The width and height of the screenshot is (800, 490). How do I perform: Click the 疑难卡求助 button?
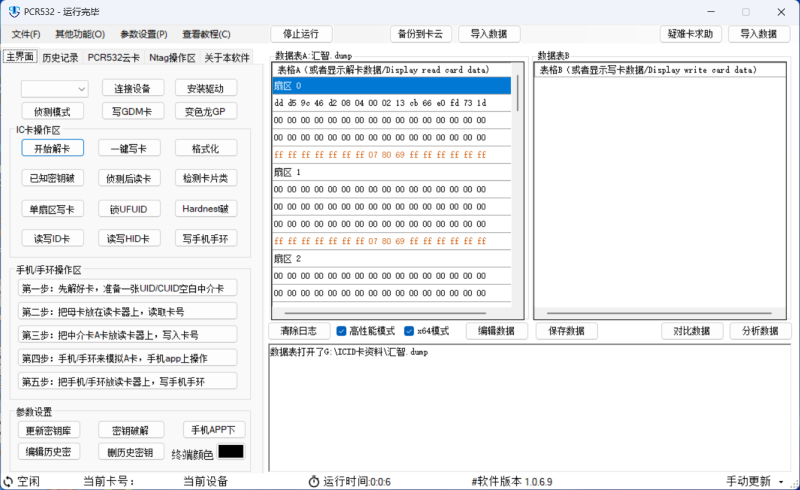click(x=690, y=34)
